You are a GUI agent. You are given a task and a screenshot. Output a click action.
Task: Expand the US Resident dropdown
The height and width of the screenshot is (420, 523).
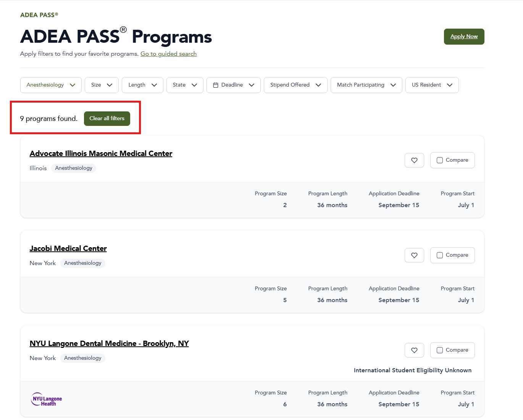click(432, 85)
